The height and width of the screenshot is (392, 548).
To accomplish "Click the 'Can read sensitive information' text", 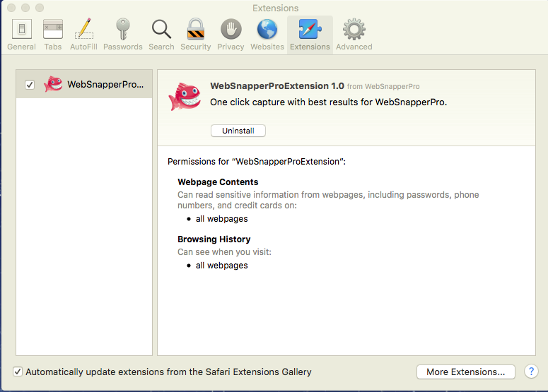I will 328,200.
